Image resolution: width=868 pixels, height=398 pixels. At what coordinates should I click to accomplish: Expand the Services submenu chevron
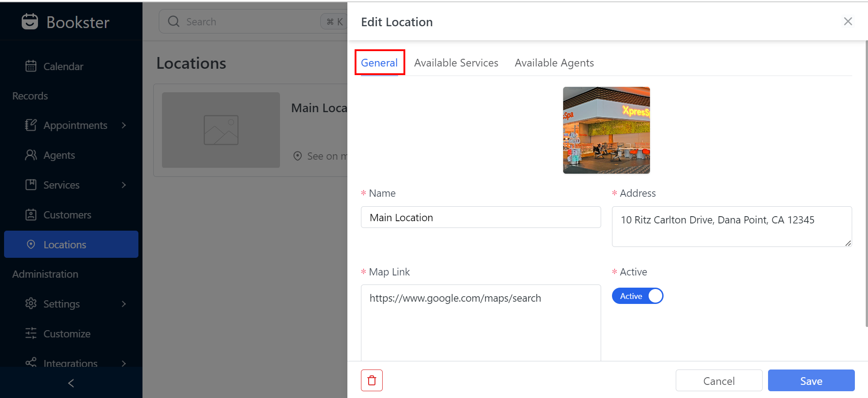[124, 185]
